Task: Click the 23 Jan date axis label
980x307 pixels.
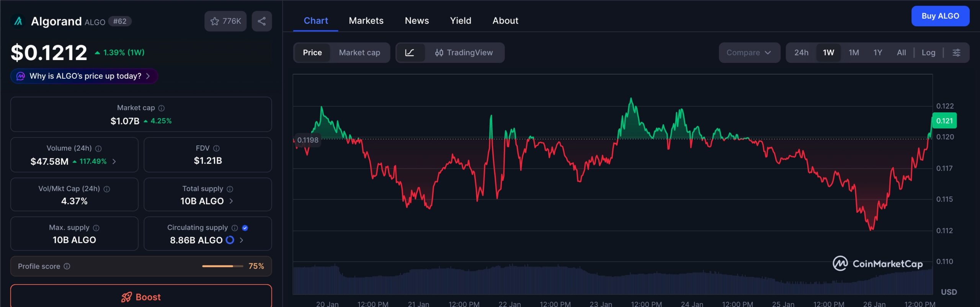Action: pyautogui.click(x=601, y=304)
